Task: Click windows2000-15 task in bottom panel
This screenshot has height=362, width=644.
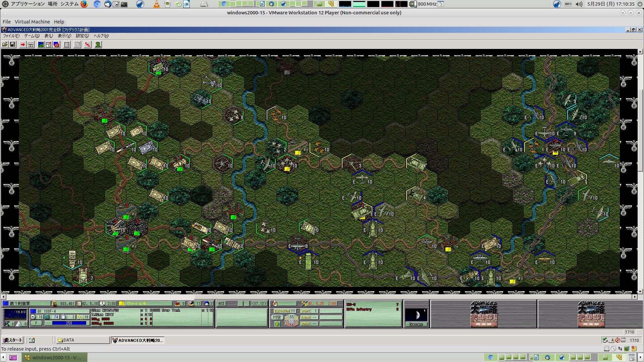Action: 54,358
